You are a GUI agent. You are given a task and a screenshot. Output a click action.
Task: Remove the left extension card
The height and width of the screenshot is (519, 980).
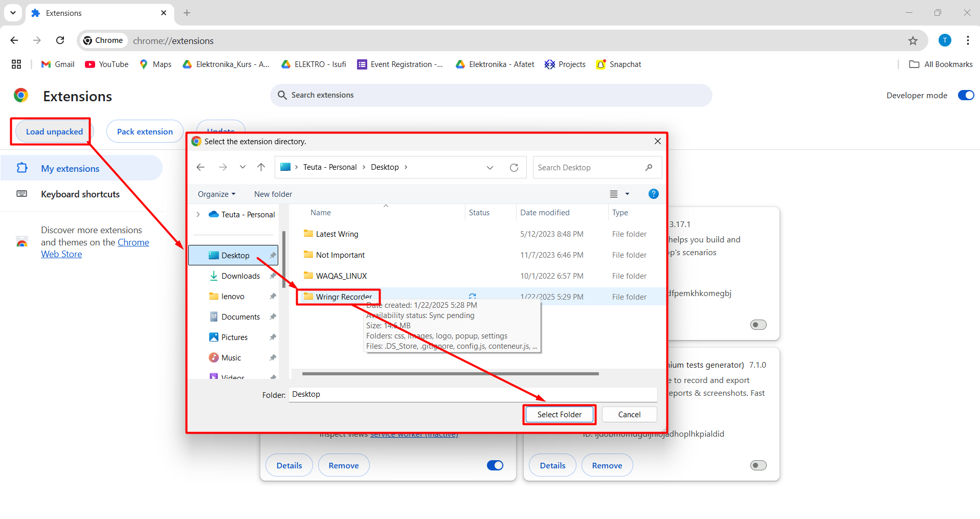pos(344,465)
